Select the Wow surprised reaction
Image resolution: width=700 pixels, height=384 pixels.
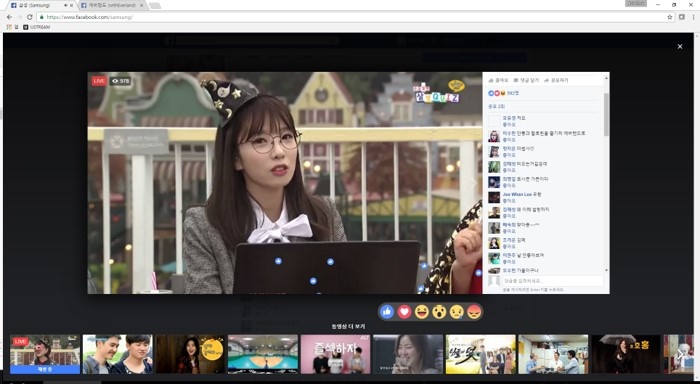point(439,312)
